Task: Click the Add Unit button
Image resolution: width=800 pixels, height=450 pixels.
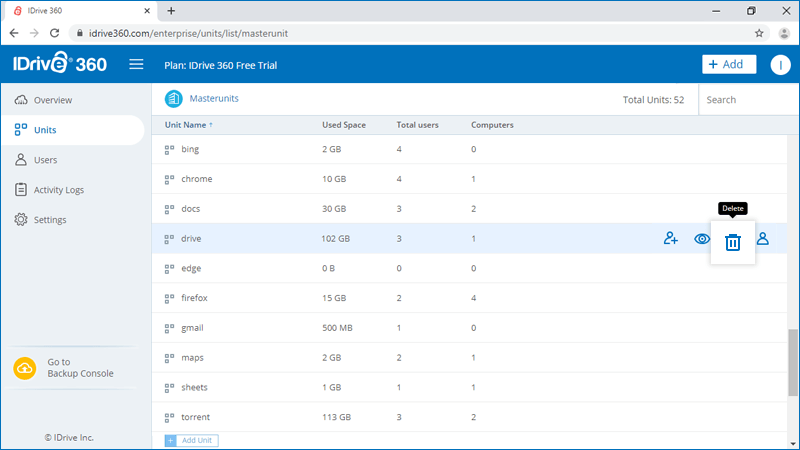Action: click(191, 440)
